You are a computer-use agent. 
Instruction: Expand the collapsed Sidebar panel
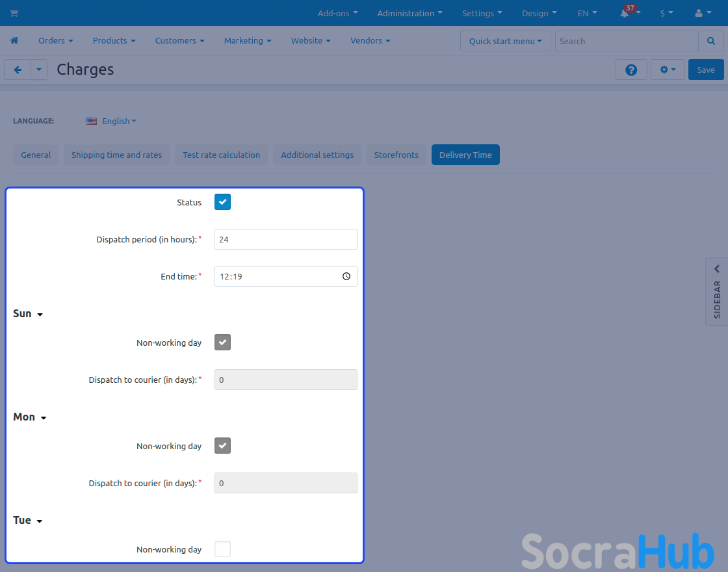(x=717, y=291)
